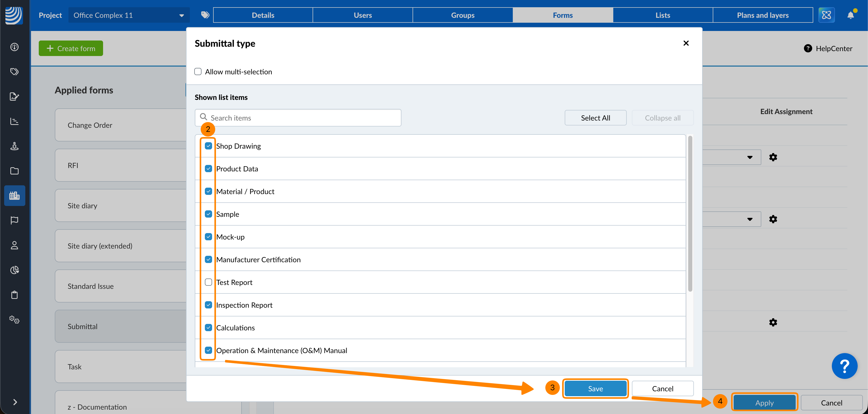This screenshot has width=868, height=414.
Task: Open the gear settings icon beside Submittal row
Action: 773,322
